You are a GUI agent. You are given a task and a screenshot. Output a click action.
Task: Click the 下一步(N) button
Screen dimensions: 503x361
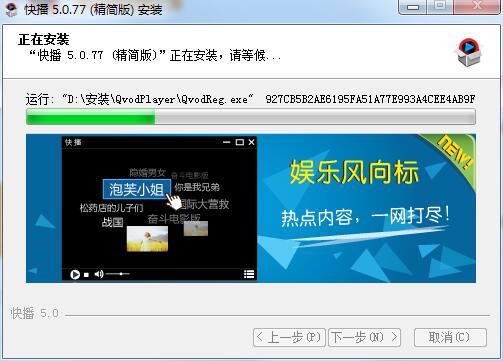pos(364,338)
